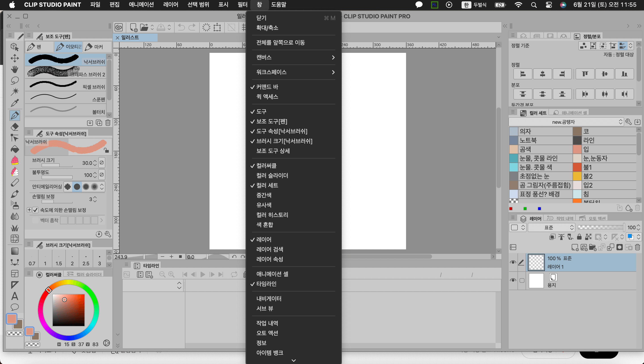Click the CLIP STUDIO launcher icon
Viewport: 644px width, 364px height.
click(x=119, y=27)
